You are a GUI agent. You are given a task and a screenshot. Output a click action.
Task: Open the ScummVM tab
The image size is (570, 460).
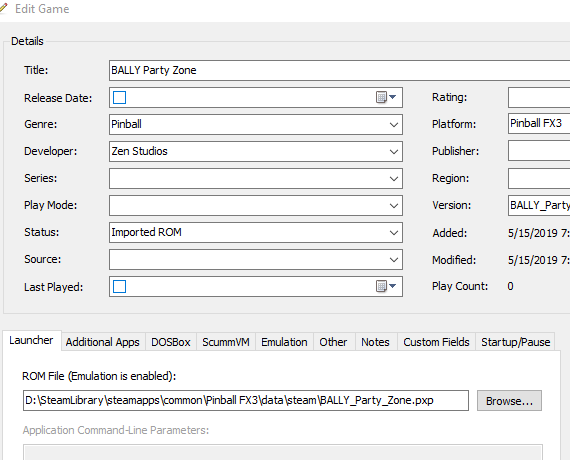[x=226, y=342]
